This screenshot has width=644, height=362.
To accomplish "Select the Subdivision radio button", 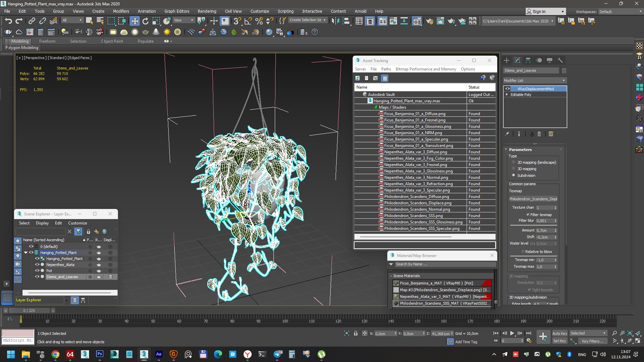I will point(513,175).
